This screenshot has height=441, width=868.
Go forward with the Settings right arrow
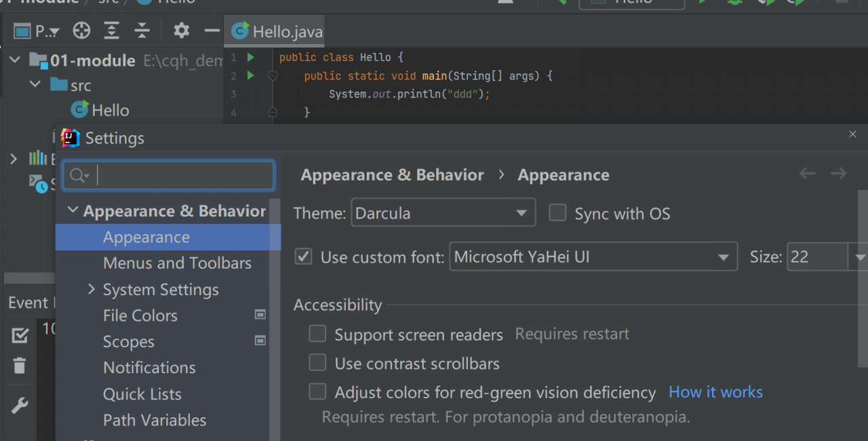coord(839,174)
